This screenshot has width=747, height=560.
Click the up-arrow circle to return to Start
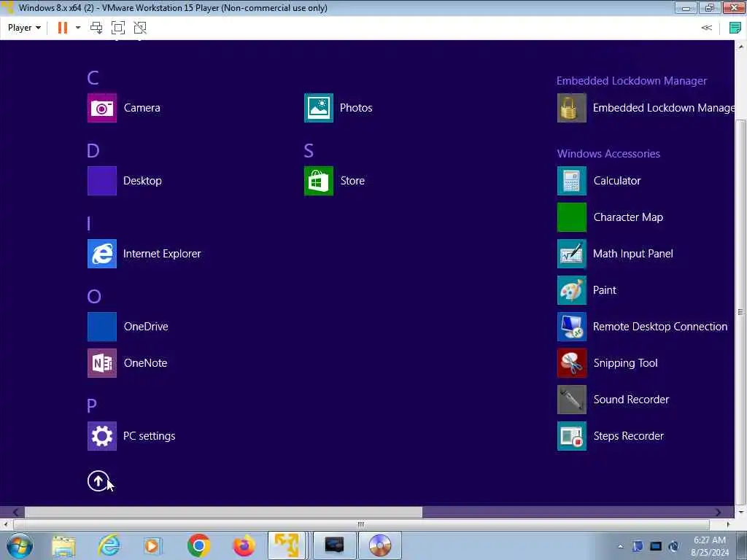[98, 481]
